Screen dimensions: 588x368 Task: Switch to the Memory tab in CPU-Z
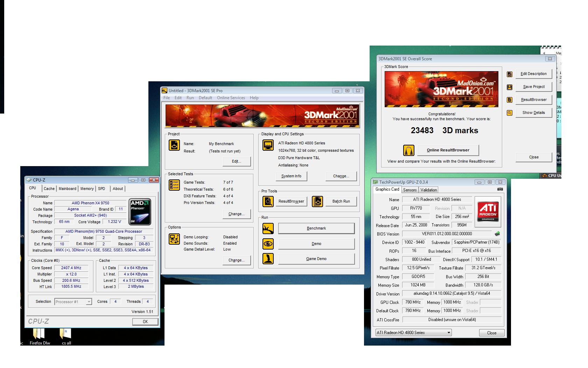[87, 189]
